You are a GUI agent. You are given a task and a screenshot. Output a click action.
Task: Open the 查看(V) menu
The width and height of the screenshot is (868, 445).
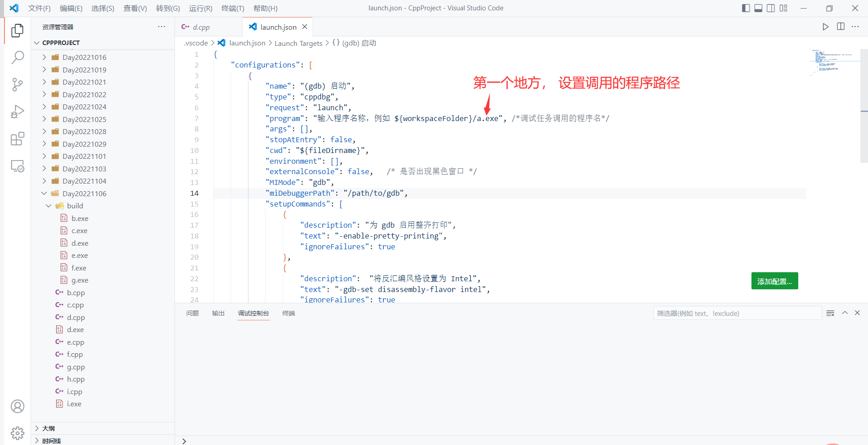[135, 8]
